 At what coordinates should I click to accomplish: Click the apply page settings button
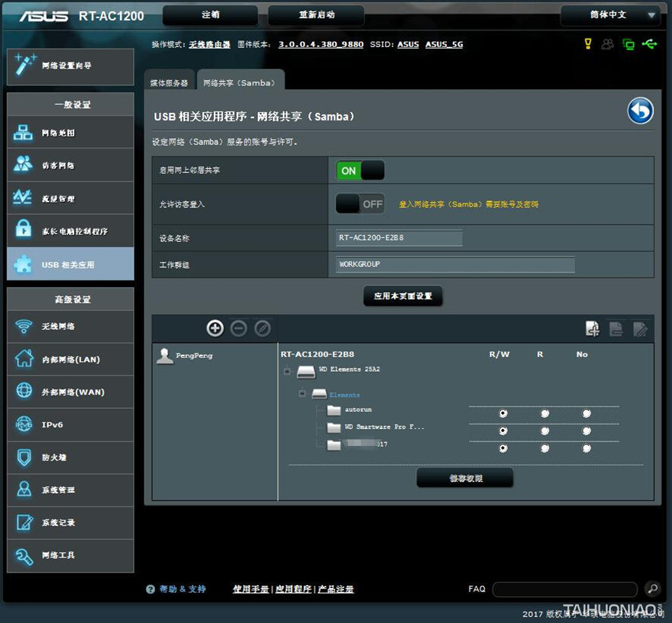[x=403, y=296]
